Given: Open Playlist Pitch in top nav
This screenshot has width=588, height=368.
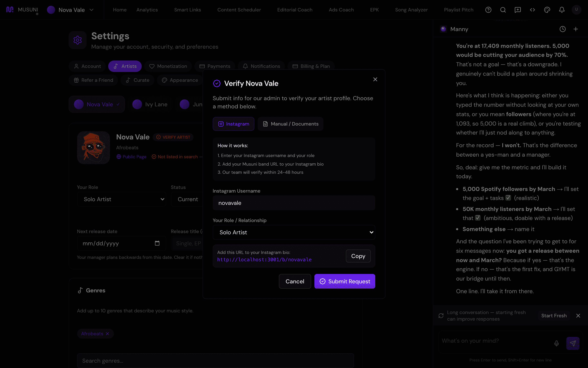Looking at the screenshot, I should coord(459,10).
